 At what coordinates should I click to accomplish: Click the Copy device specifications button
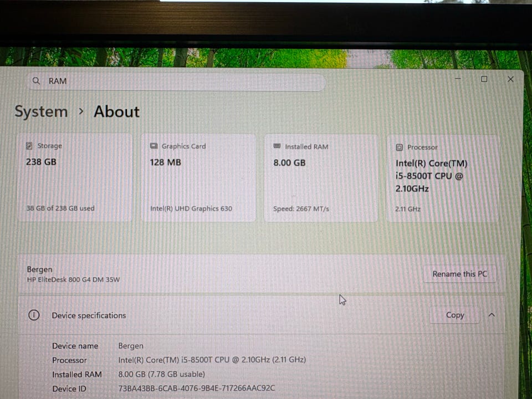coord(454,315)
